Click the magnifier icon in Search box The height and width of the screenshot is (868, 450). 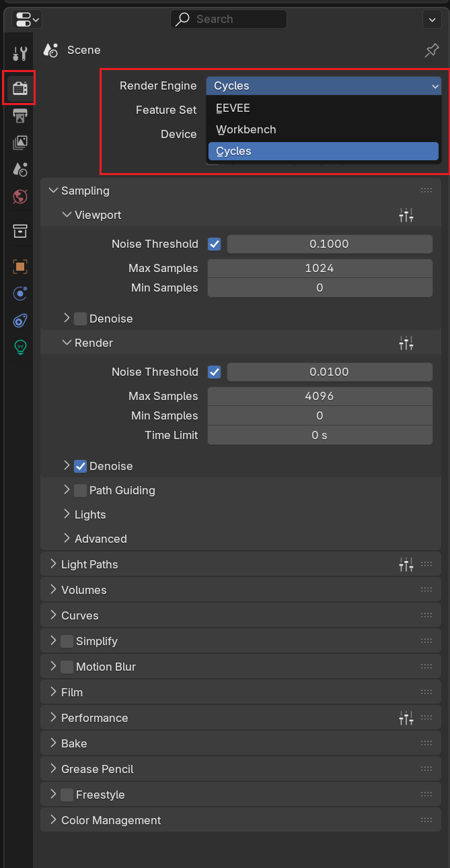click(x=182, y=20)
